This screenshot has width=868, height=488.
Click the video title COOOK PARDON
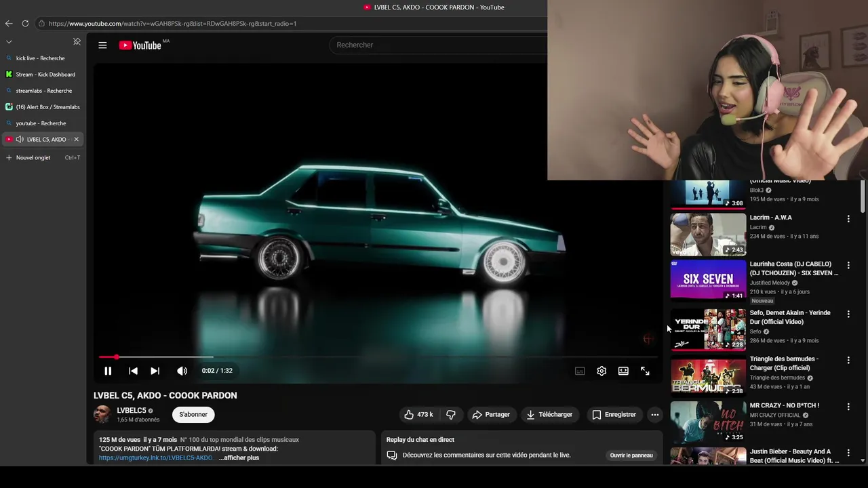tap(165, 395)
